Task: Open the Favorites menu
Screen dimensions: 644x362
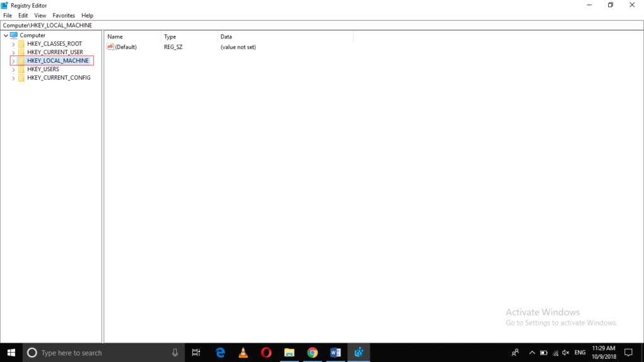Action: 64,15
